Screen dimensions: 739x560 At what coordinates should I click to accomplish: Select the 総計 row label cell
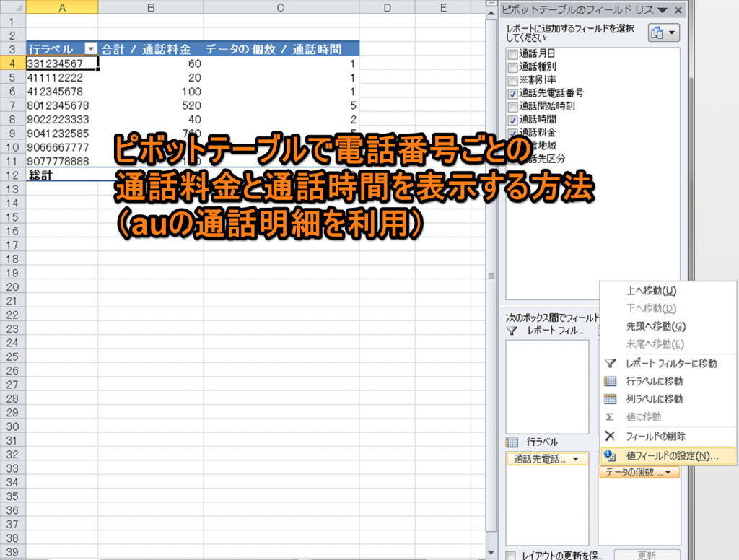62,175
